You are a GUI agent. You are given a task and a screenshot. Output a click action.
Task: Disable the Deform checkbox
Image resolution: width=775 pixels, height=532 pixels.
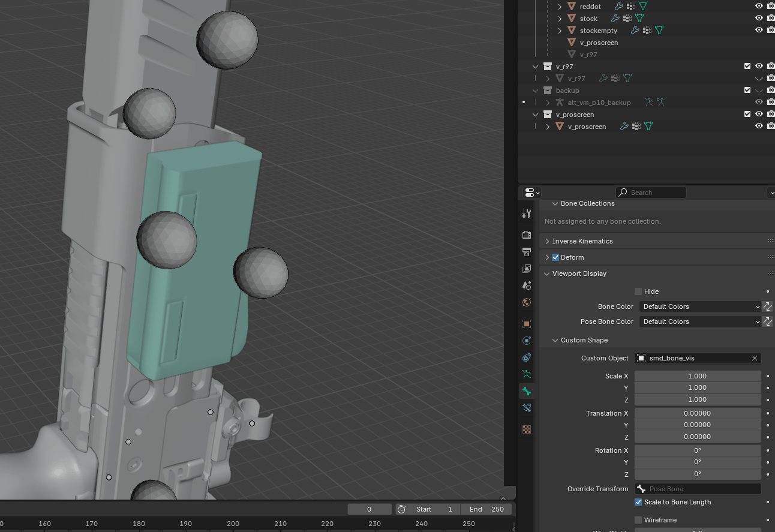click(x=555, y=257)
